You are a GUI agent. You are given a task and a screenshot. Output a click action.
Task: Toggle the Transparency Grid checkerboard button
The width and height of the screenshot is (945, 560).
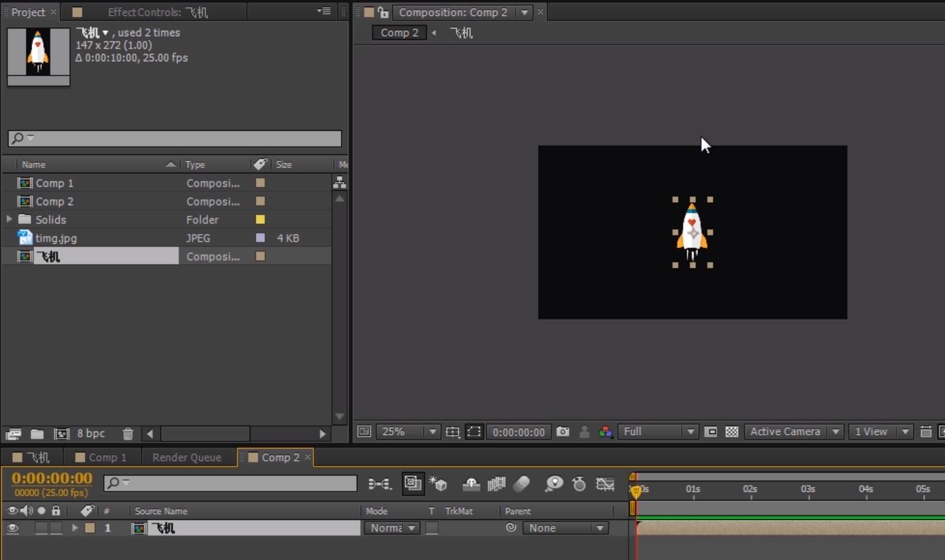(732, 432)
